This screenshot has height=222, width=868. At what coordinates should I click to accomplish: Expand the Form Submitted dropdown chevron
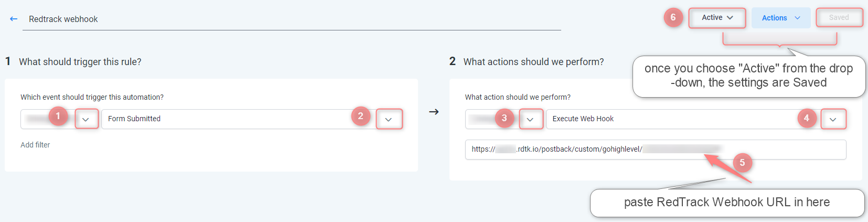[x=389, y=119]
